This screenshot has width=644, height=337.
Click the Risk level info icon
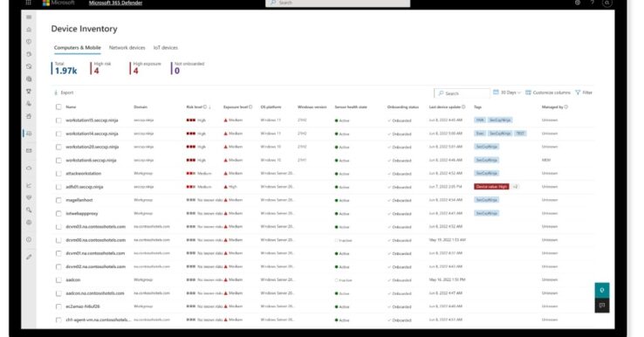pyautogui.click(x=205, y=107)
